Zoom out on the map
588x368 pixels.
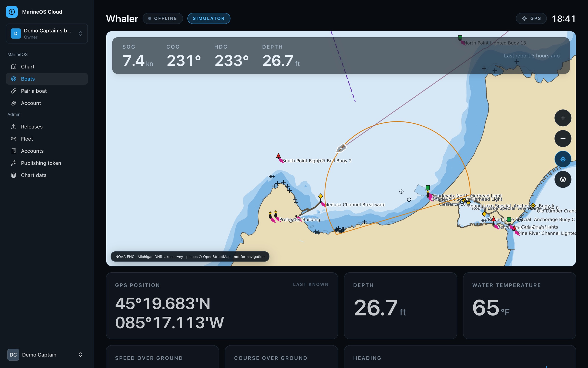point(563,139)
